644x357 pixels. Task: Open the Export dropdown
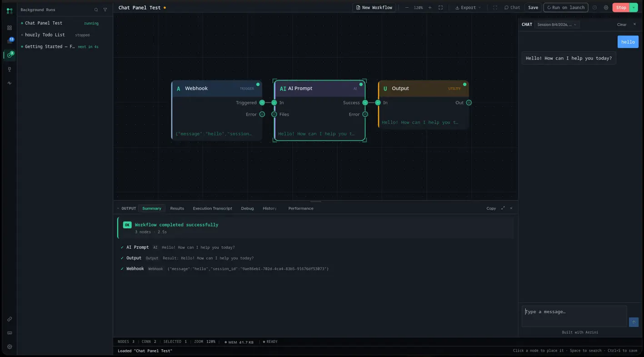468,8
